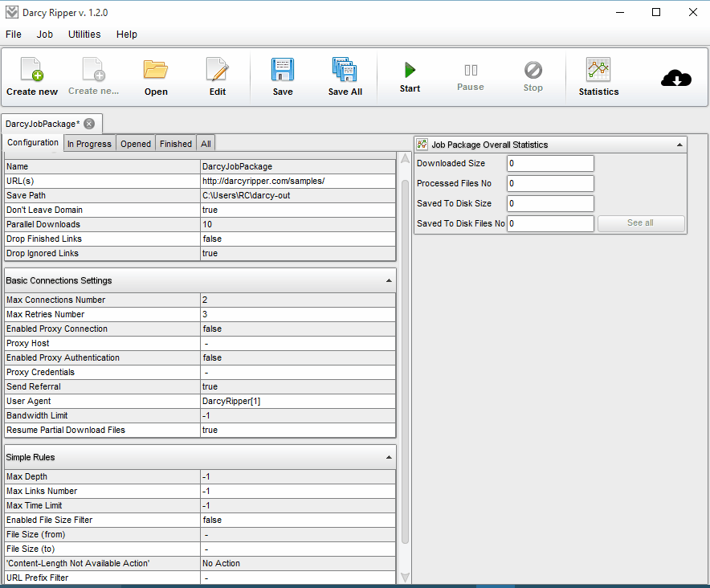Screen dimensions: 710x588
Task: Collapse the Basic Connections Settings section
Action: (x=389, y=280)
